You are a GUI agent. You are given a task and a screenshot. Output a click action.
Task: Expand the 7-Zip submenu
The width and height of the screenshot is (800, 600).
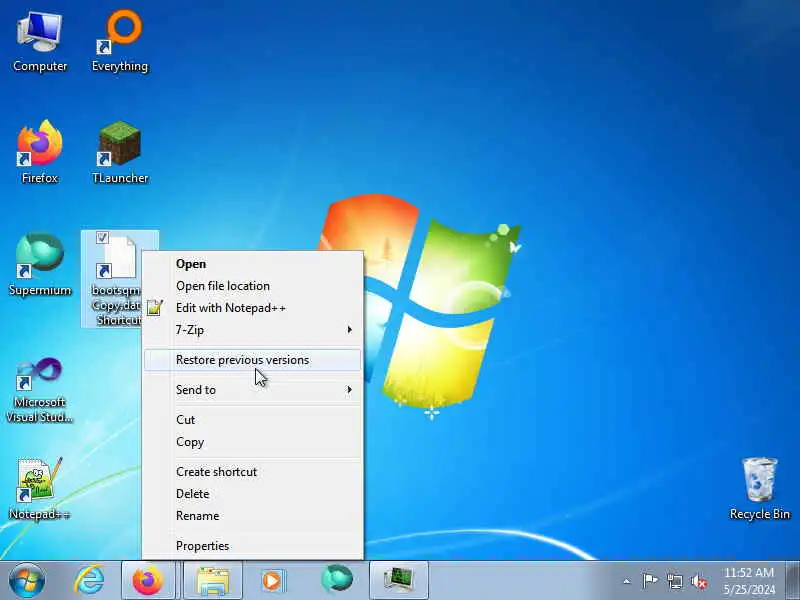pyautogui.click(x=253, y=330)
